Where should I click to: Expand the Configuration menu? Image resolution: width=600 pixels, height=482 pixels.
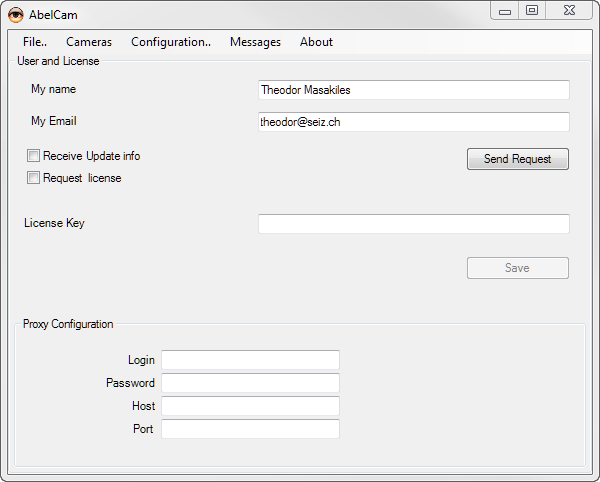click(x=171, y=42)
